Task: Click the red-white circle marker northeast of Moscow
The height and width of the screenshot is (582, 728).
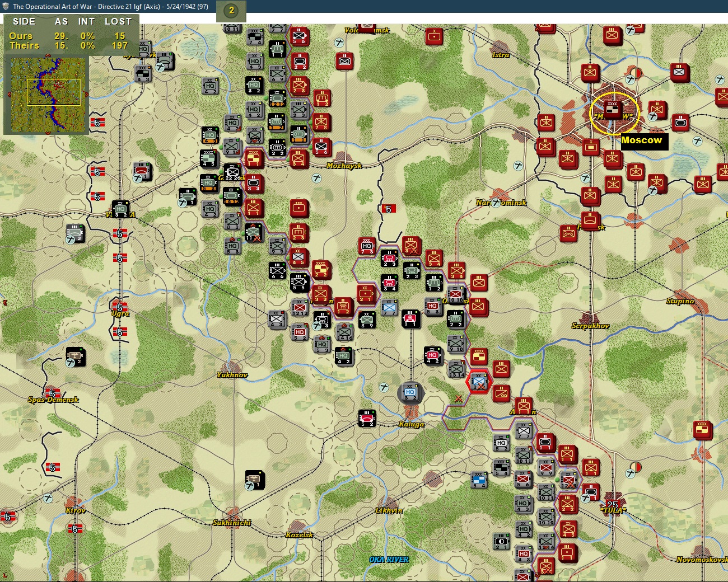Action: click(x=636, y=73)
